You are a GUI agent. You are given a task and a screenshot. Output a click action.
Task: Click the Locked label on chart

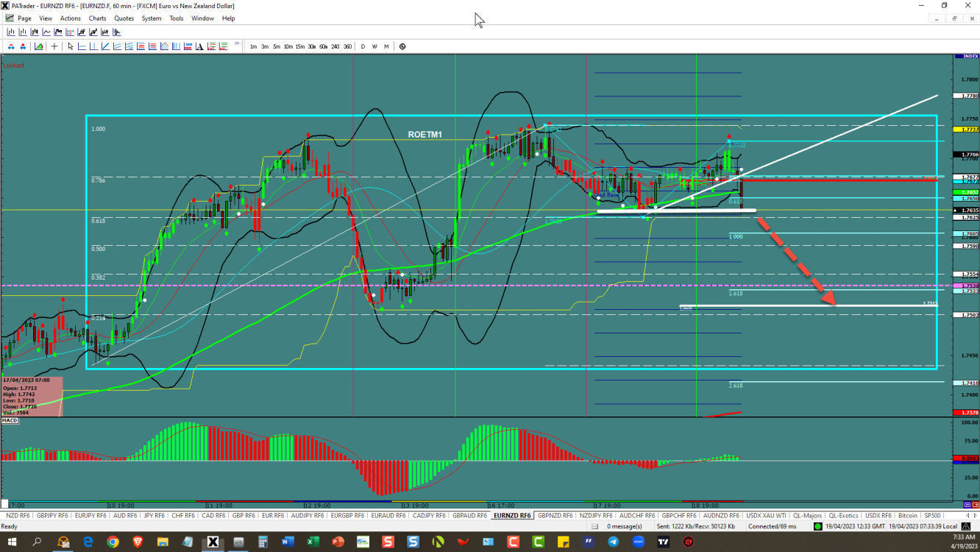pos(13,66)
